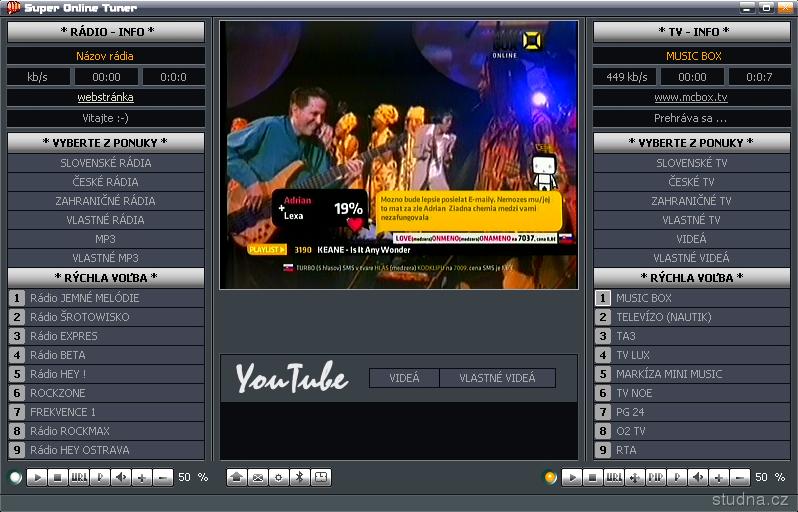Open the envelope mail icon
The height and width of the screenshot is (512, 798).
point(258,477)
